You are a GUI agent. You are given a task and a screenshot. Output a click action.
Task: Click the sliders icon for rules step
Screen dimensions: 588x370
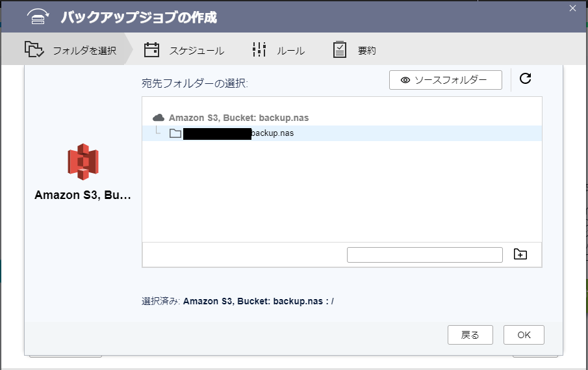[259, 49]
